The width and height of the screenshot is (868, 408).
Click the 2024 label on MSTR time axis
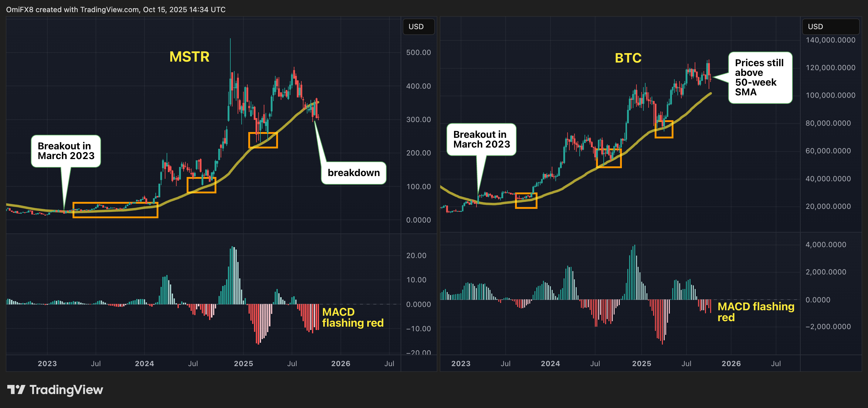click(144, 364)
